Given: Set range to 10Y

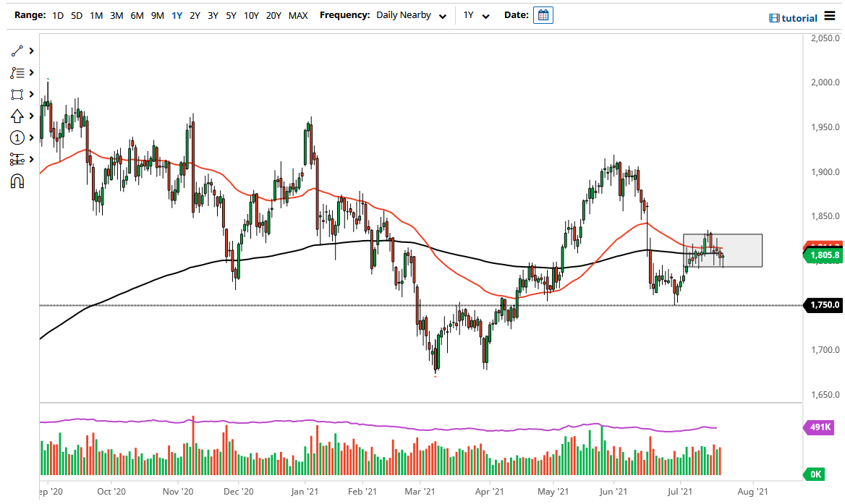Looking at the screenshot, I should tap(251, 16).
